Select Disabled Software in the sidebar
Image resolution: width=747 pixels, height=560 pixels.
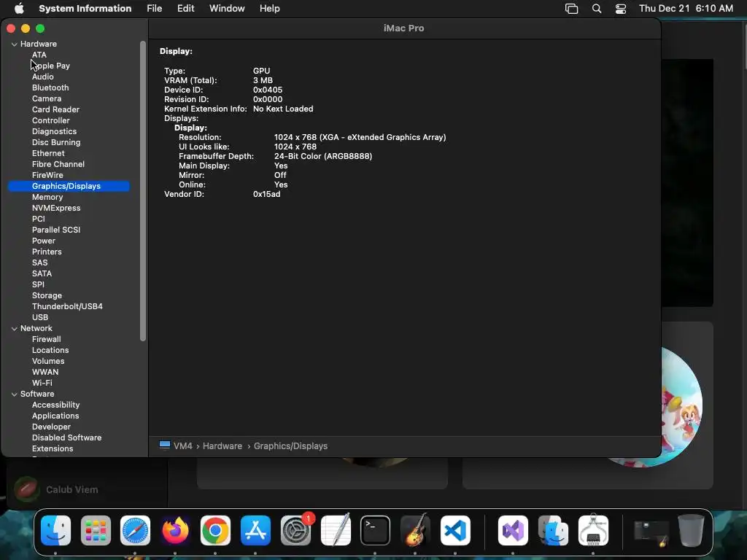tap(66, 438)
